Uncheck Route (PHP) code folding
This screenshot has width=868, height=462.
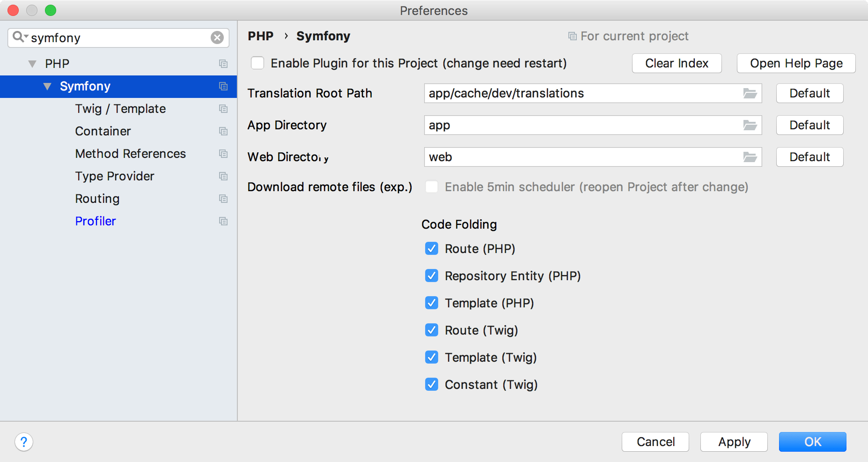point(431,248)
